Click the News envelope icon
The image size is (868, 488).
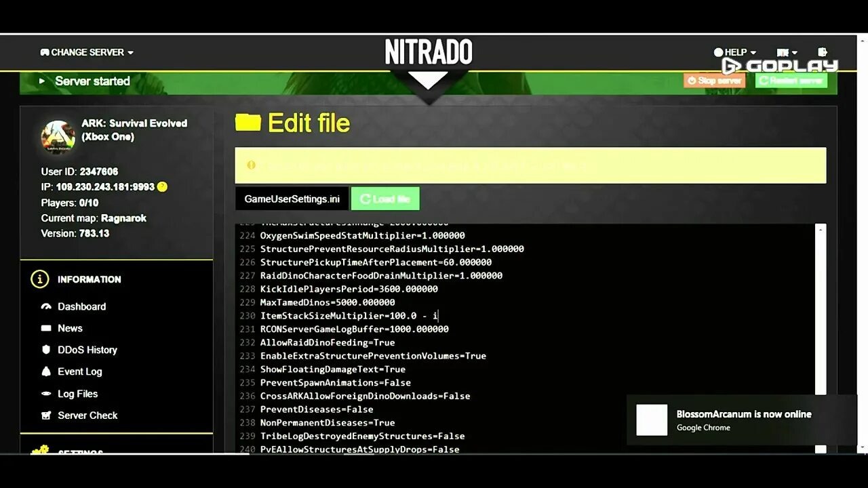(x=46, y=328)
